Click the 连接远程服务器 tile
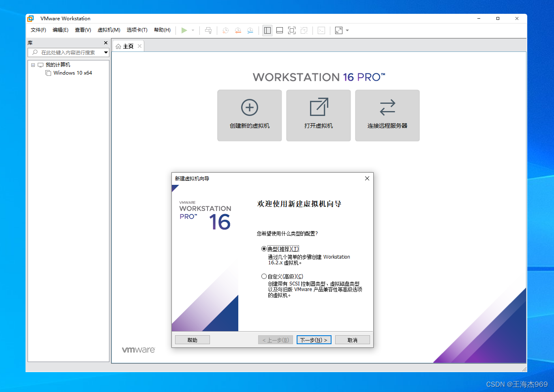The width and height of the screenshot is (554, 392). coord(387,116)
